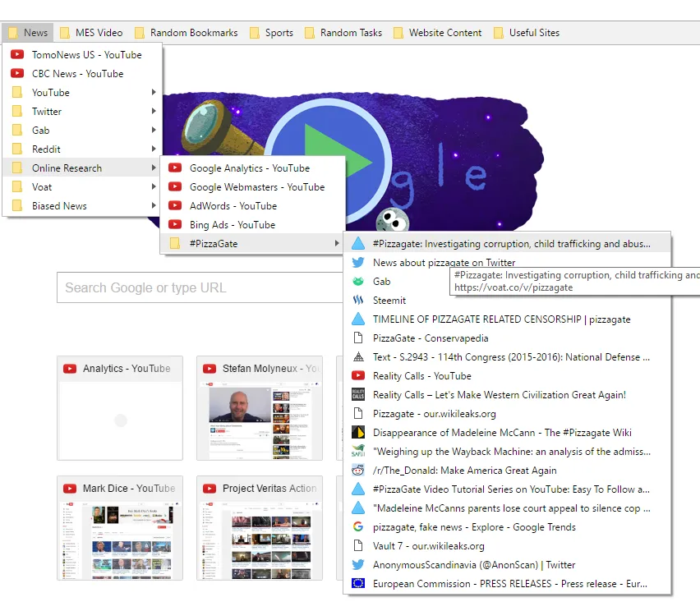Click page icon for Pizzagate - our.wikileaks.org
Screen dimensions: 700x611
(x=358, y=413)
